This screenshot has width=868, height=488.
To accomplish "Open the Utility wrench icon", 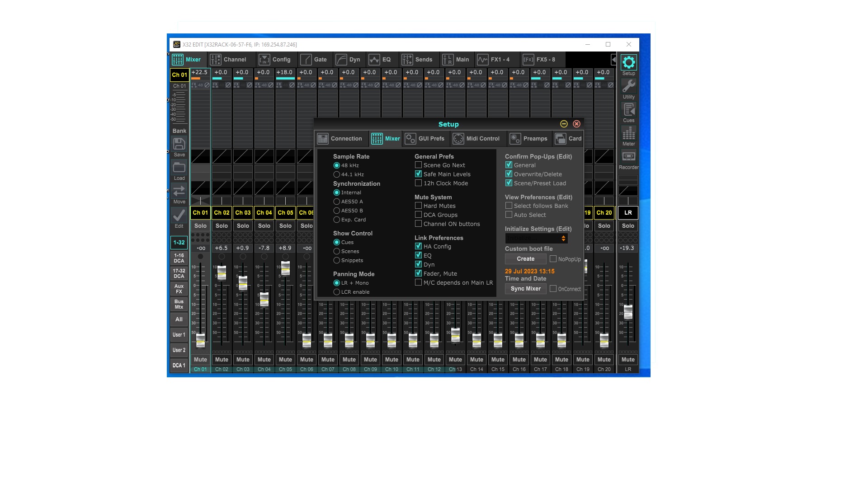I will click(628, 86).
